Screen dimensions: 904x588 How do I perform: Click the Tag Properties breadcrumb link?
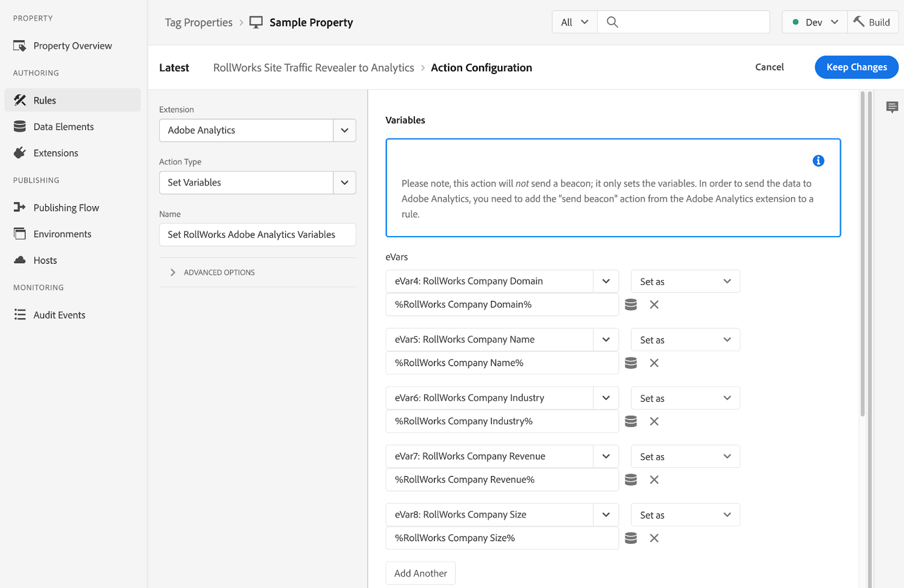pos(198,23)
